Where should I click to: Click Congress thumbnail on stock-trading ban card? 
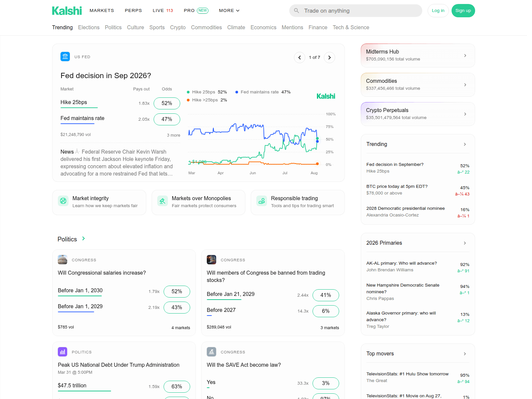pyautogui.click(x=211, y=260)
